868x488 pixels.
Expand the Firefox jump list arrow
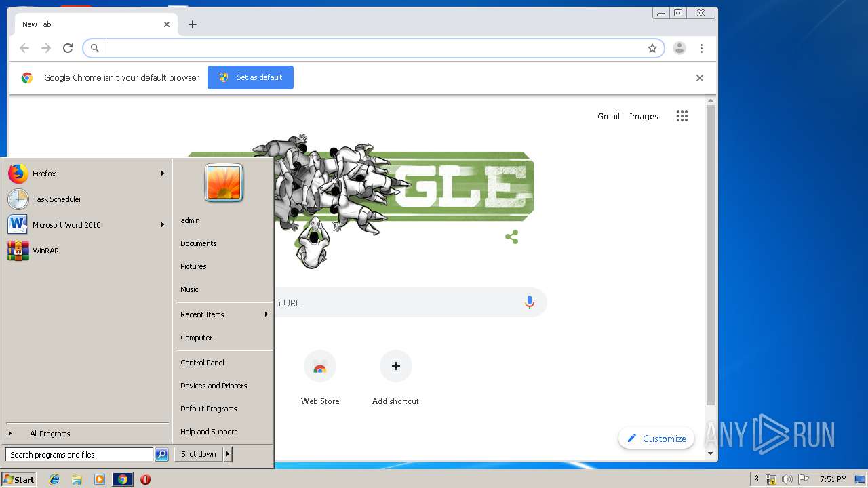163,174
